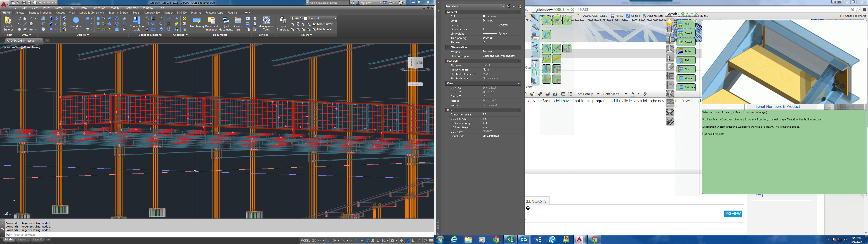Click the PREVIEW button in forum editor
The width and height of the screenshot is (868, 244).
[733, 214]
